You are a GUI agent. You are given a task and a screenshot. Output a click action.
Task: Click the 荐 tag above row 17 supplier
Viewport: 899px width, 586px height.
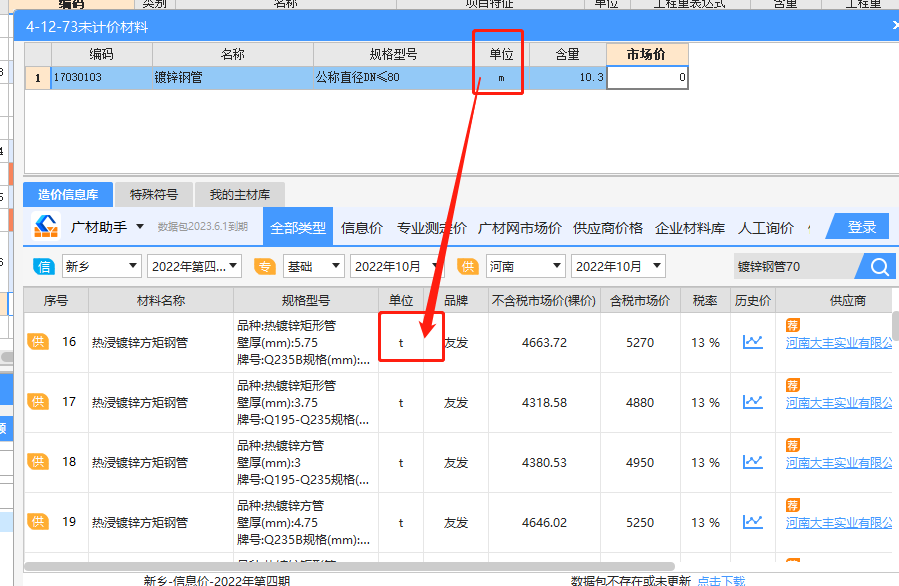[x=792, y=385]
